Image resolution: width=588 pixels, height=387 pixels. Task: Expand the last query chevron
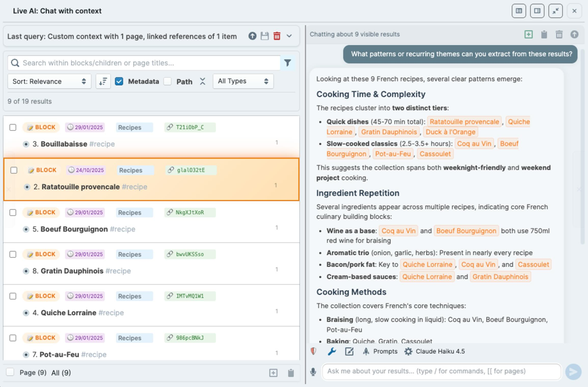(x=289, y=36)
